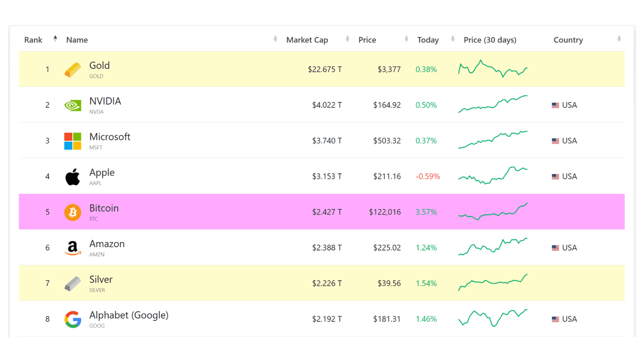Open the Amazon company link

pos(107,244)
